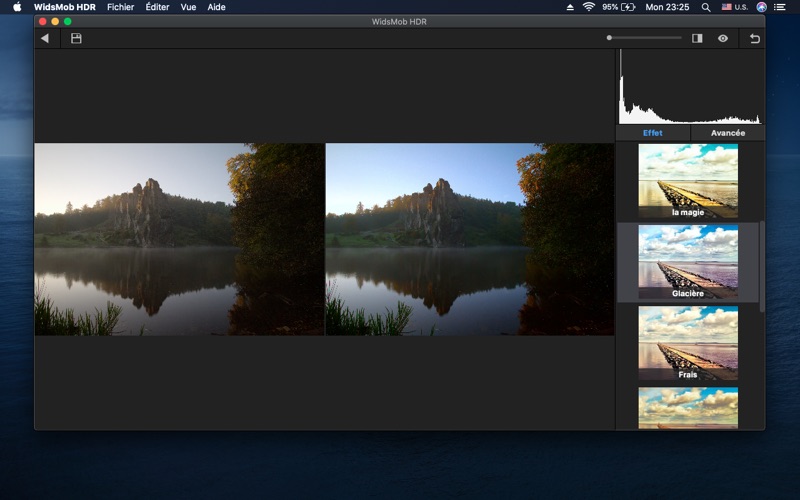Open the Aide menu

click(216, 7)
